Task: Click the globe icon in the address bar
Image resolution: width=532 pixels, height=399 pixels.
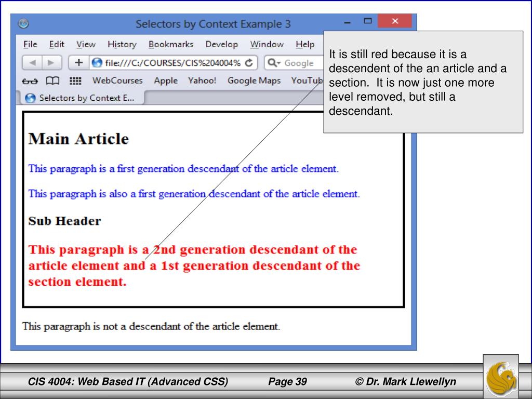Action: point(97,63)
